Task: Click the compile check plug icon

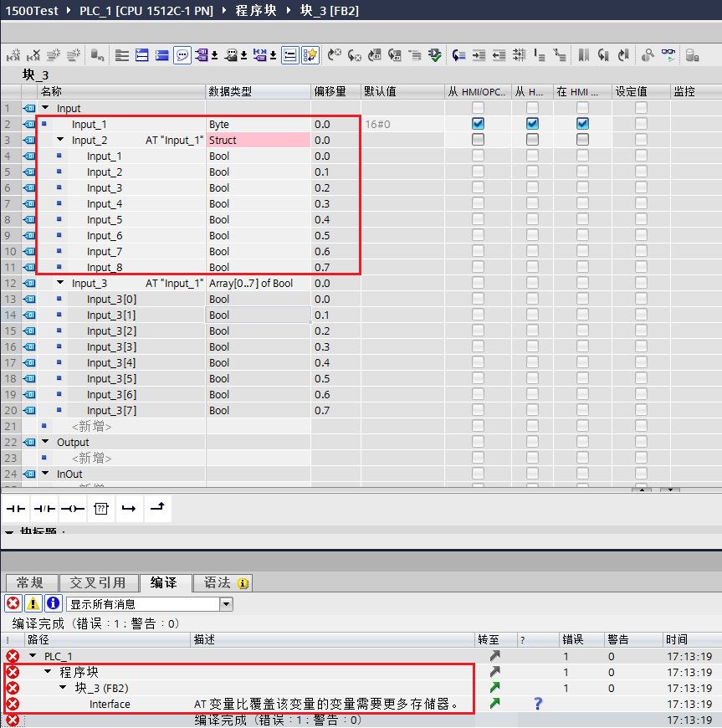Action: point(435,55)
